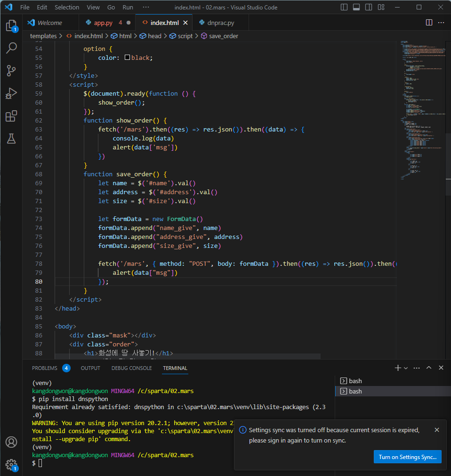Open the Extensions view icon
Image resolution: width=451 pixels, height=476 pixels.
click(x=11, y=116)
